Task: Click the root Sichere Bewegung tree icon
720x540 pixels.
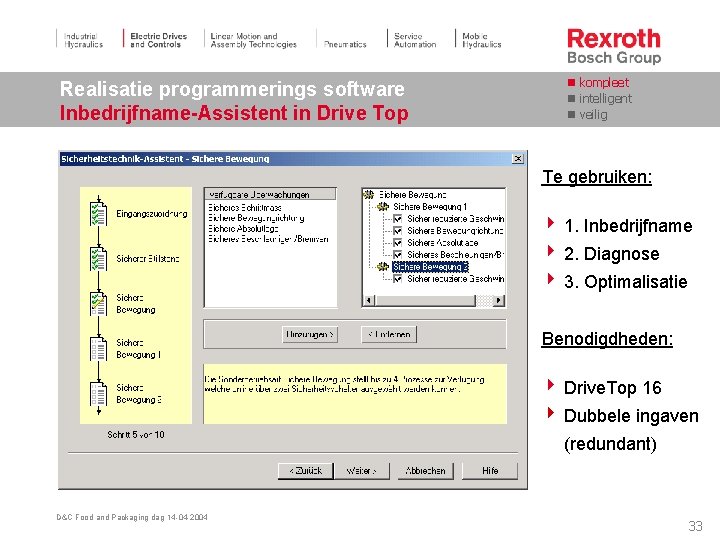Action: [x=369, y=195]
